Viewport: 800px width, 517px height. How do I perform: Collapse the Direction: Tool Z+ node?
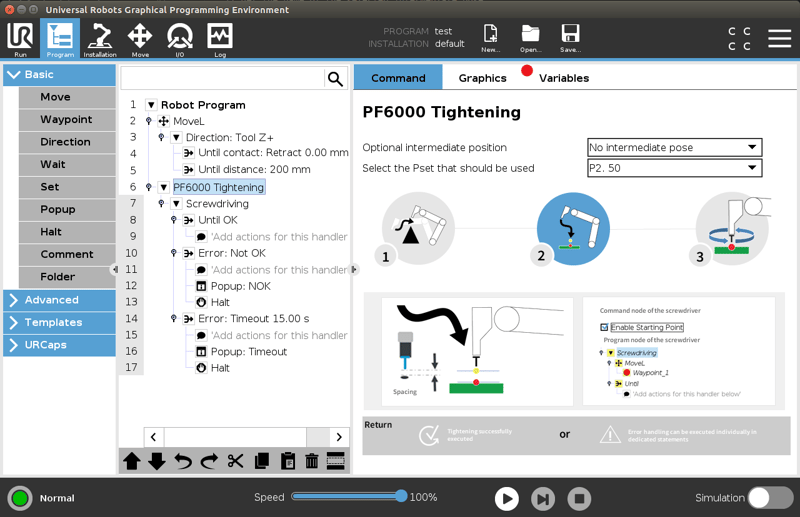click(x=176, y=137)
